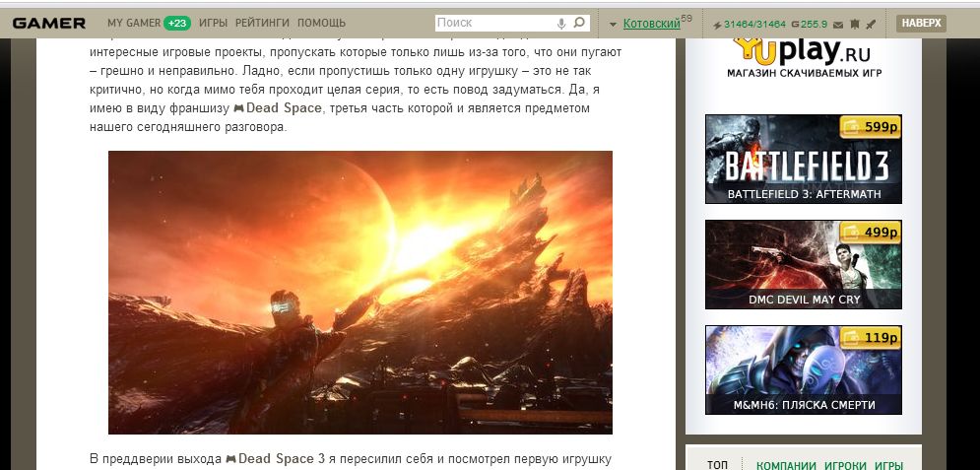Open the Котовский profile link
This screenshot has width=980, height=470.
coord(651,24)
